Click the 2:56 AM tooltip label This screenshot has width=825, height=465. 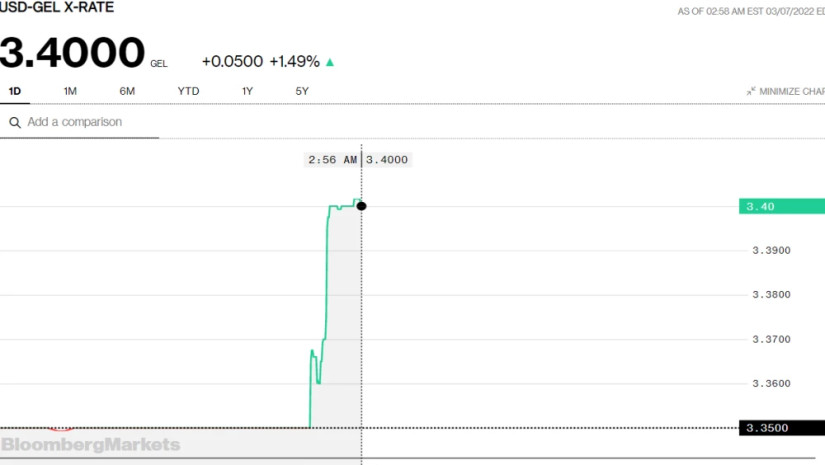click(x=333, y=160)
